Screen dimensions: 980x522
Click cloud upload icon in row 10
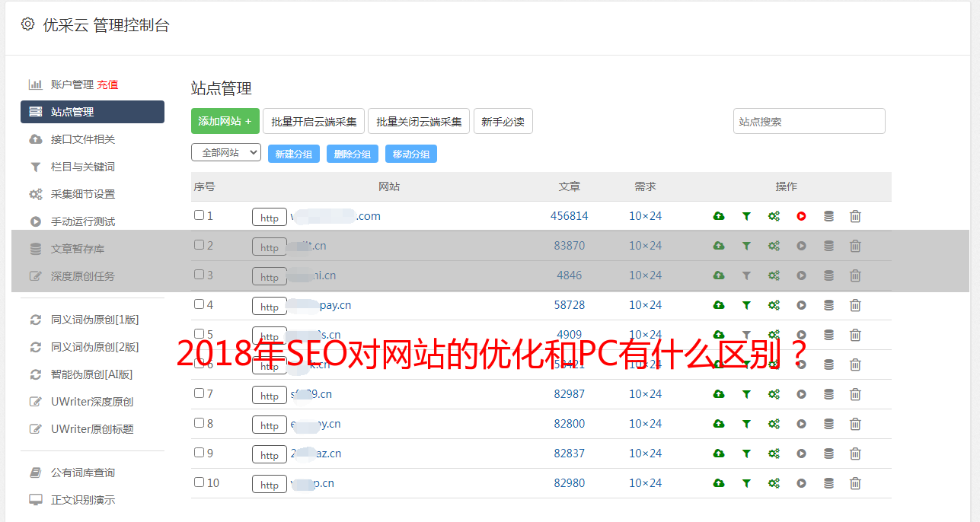(719, 483)
